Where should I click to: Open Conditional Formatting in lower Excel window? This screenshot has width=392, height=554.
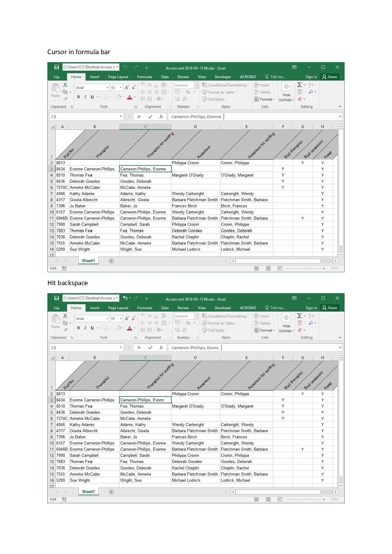[x=226, y=316]
